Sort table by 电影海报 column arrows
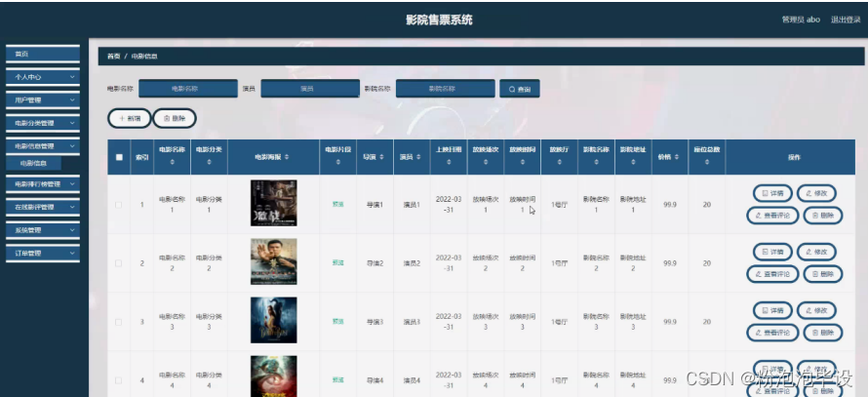868x397 pixels. click(x=287, y=157)
